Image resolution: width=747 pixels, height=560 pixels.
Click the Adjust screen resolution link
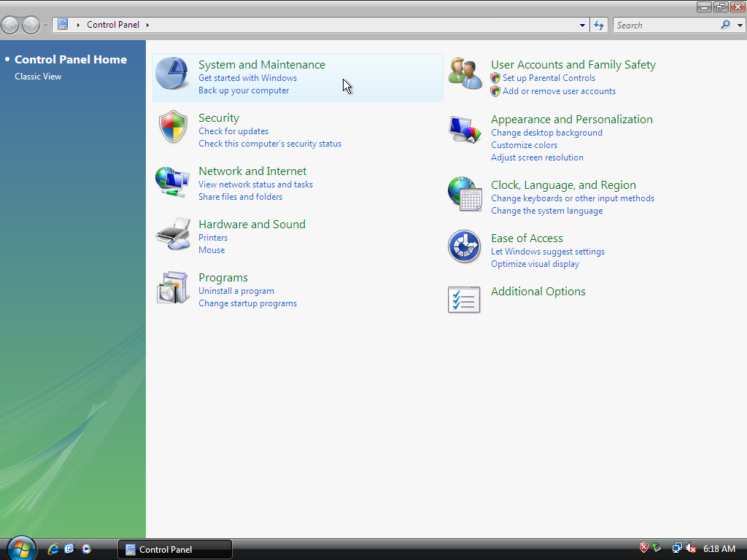[x=537, y=157]
